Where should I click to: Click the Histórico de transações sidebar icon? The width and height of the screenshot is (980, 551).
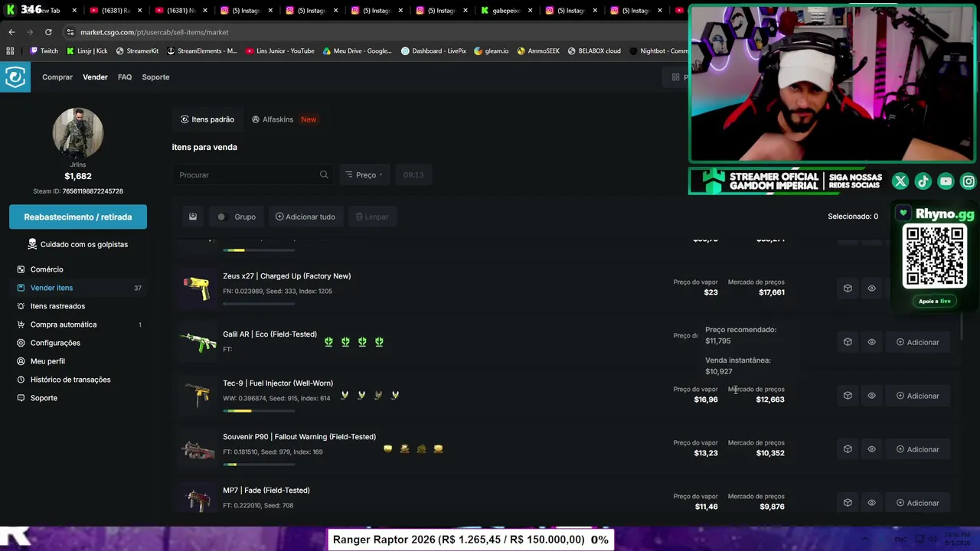(21, 380)
